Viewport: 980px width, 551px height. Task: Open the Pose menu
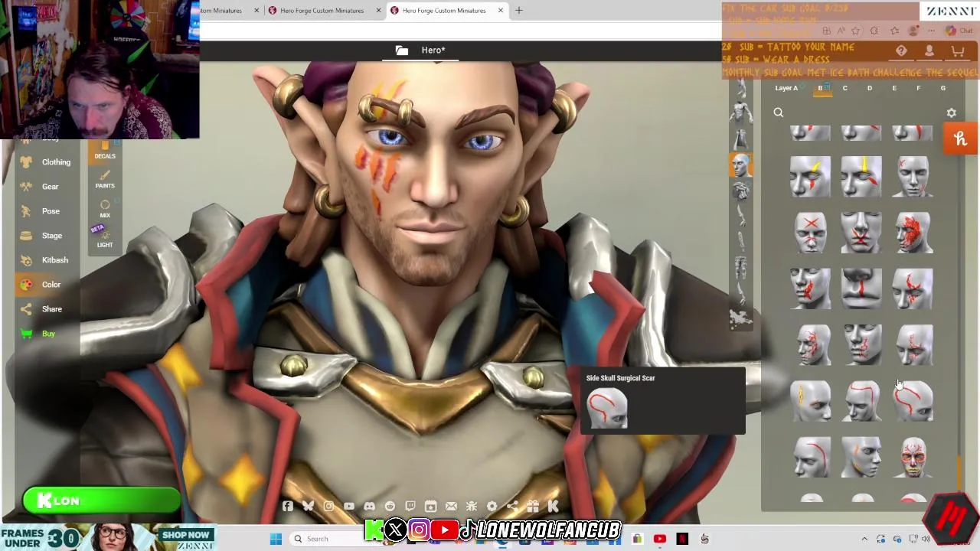point(40,211)
